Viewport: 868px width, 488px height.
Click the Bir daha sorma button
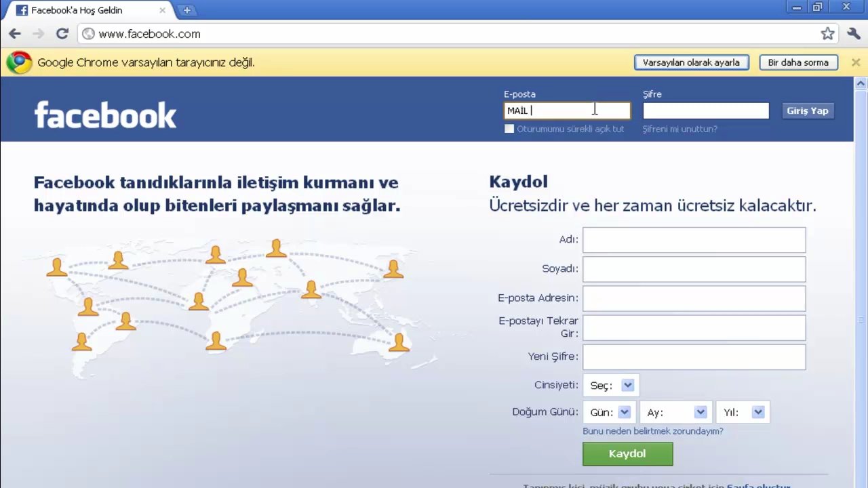(x=798, y=62)
